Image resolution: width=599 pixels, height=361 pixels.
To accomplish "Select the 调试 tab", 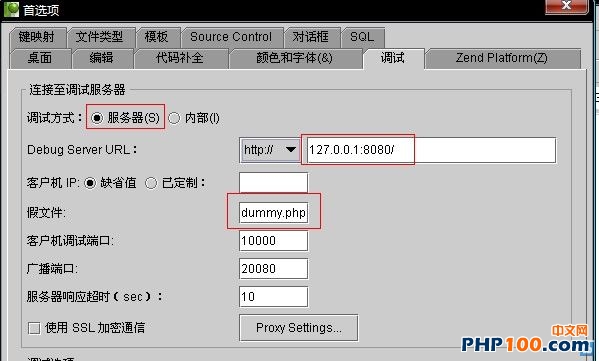I will point(393,58).
